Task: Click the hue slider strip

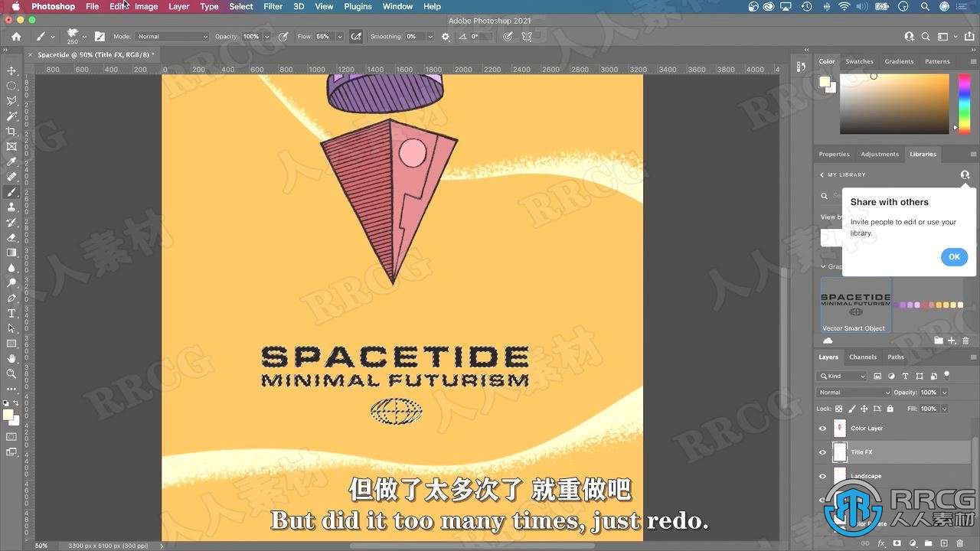Action: 965,103
